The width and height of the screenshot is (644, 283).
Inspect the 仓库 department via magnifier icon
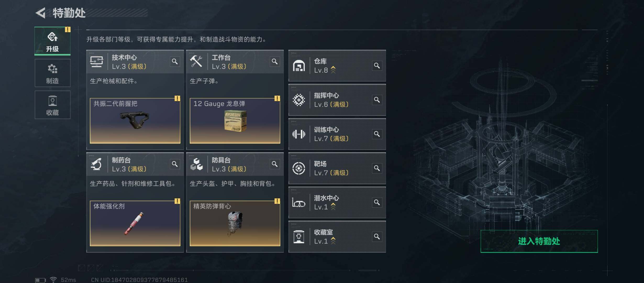pos(377,66)
